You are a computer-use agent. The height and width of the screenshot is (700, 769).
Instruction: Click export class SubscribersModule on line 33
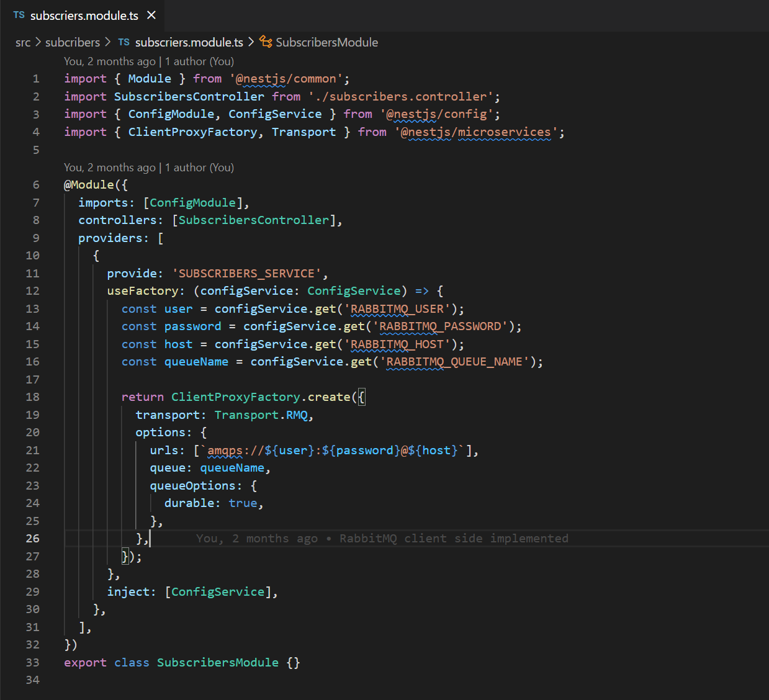[x=171, y=663]
